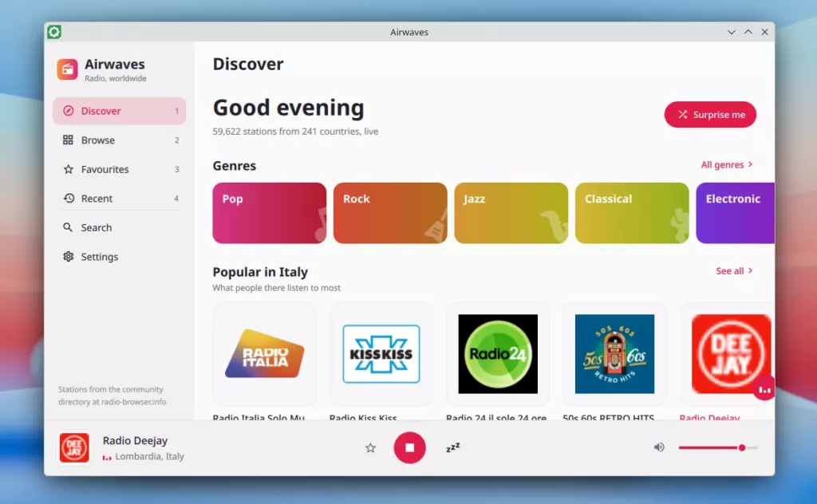Stop playback with the stop button
Image resolution: width=817 pixels, height=504 pixels.
pyautogui.click(x=409, y=447)
